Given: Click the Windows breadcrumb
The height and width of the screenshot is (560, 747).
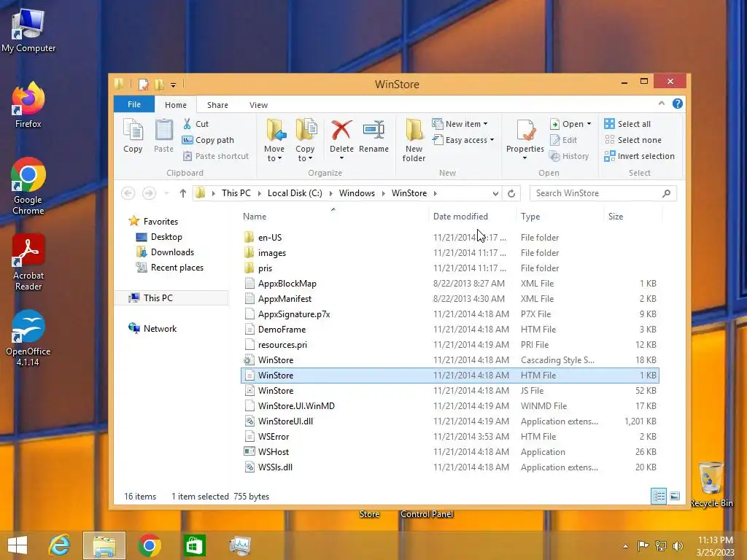Looking at the screenshot, I should pos(357,192).
